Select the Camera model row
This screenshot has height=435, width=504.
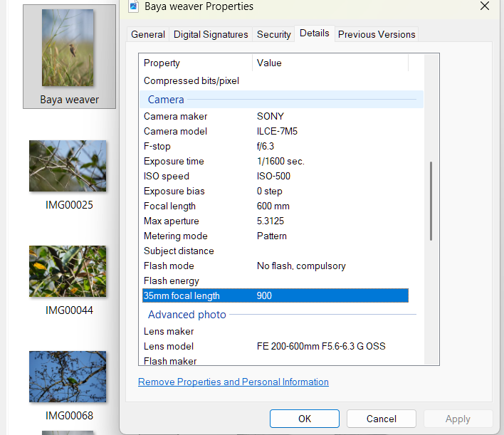tap(175, 131)
